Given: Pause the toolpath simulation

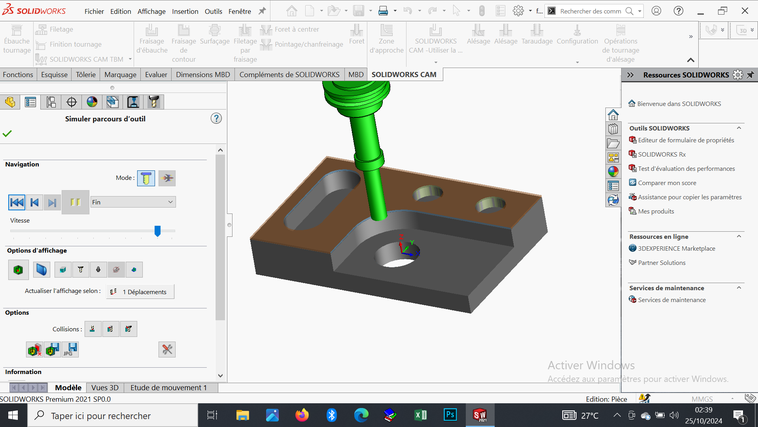Looking at the screenshot, I should click(x=74, y=202).
